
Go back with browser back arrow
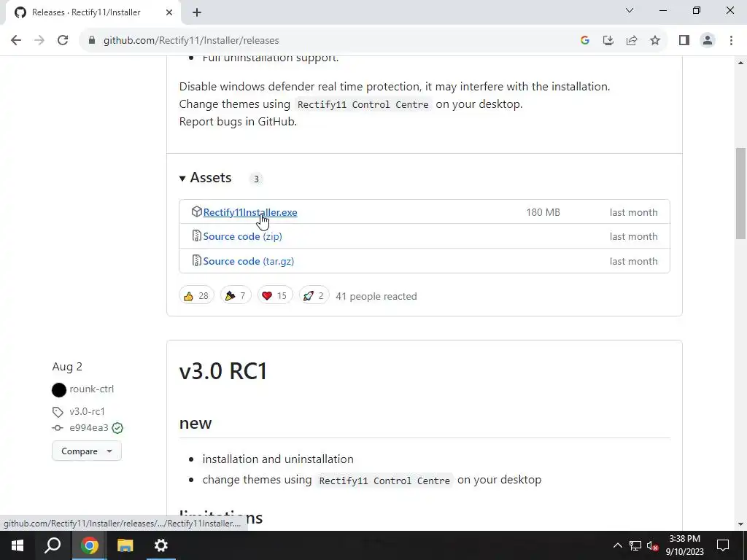pos(16,41)
